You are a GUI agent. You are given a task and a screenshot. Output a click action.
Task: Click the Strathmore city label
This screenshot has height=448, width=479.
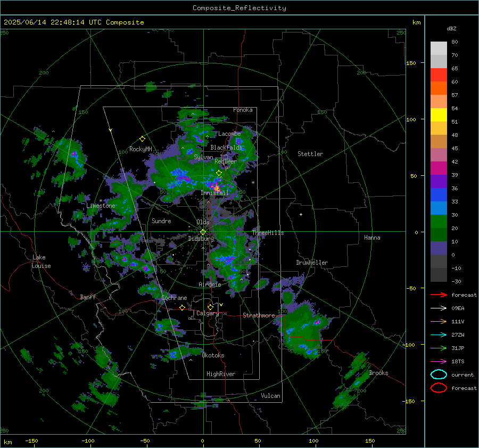(x=259, y=315)
